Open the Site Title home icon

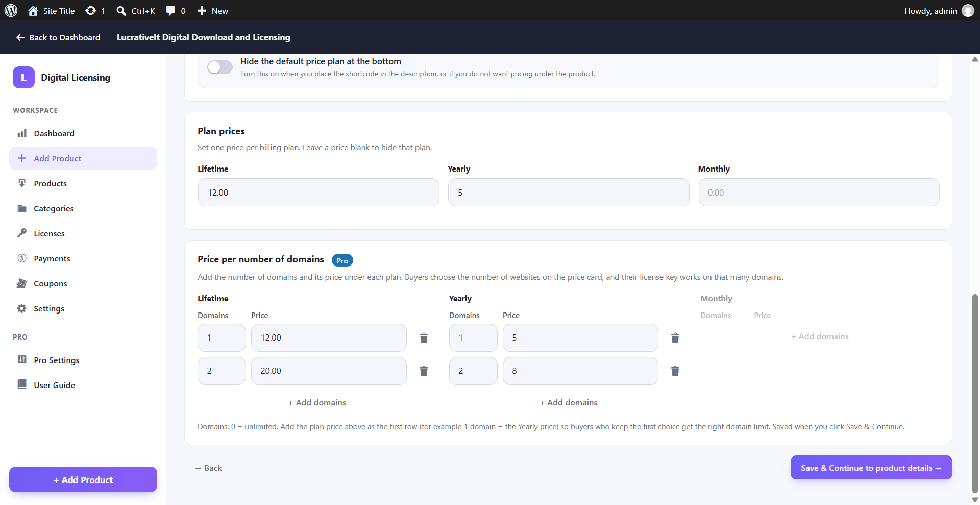click(33, 11)
